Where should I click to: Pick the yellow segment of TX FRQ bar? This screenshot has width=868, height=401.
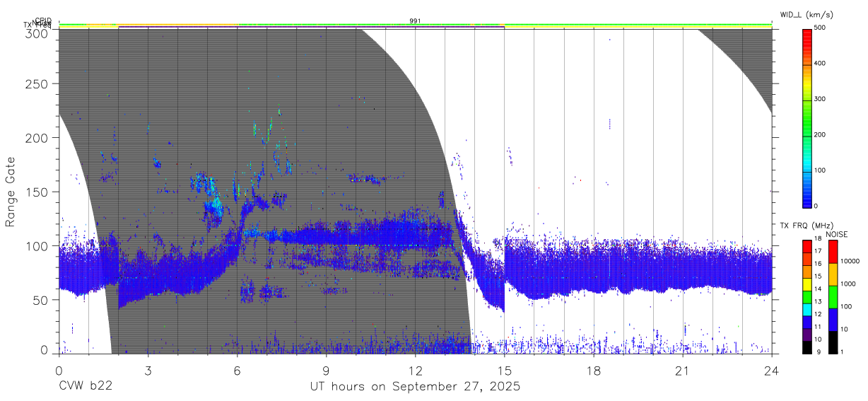point(807,284)
